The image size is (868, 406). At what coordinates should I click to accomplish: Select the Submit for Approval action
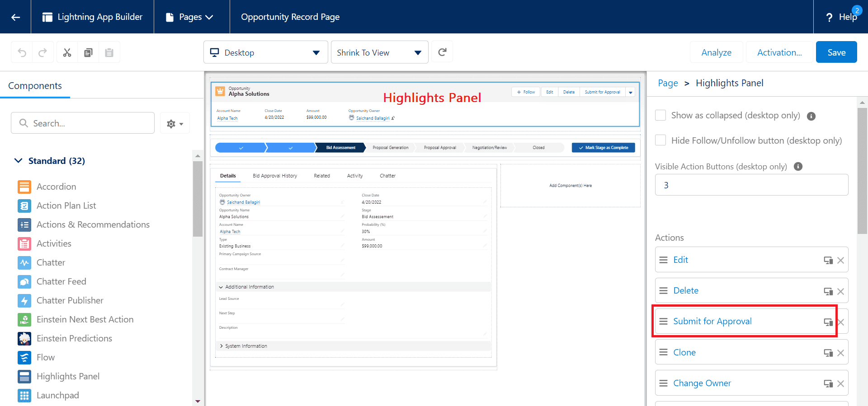tap(751, 322)
